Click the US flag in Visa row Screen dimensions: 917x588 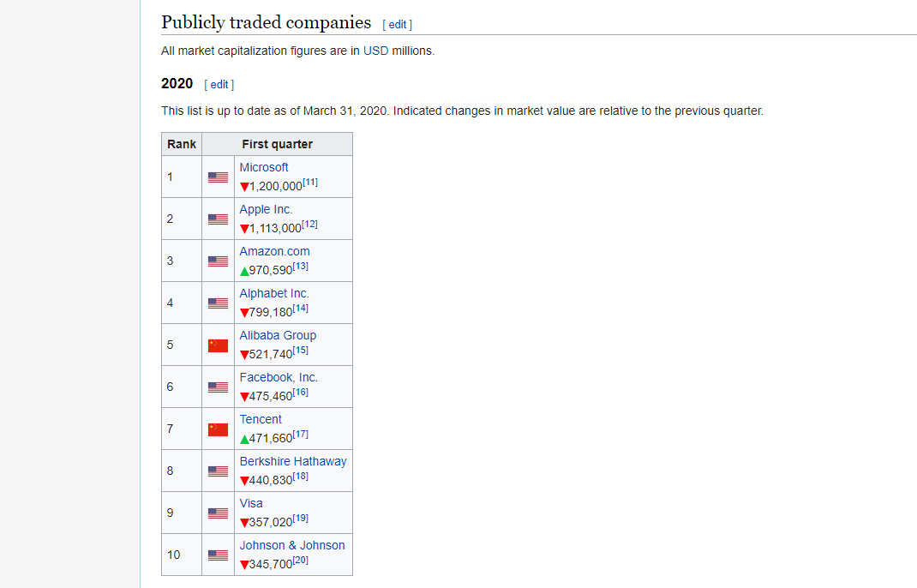point(219,513)
